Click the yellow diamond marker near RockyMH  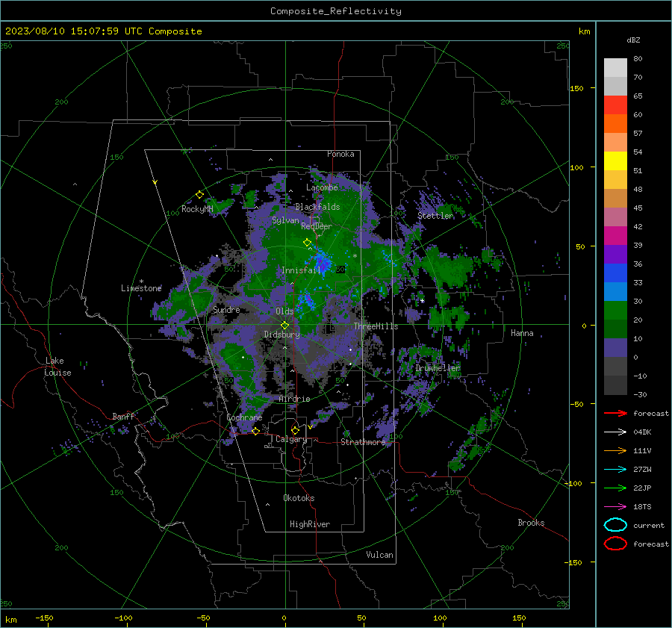pyautogui.click(x=199, y=195)
